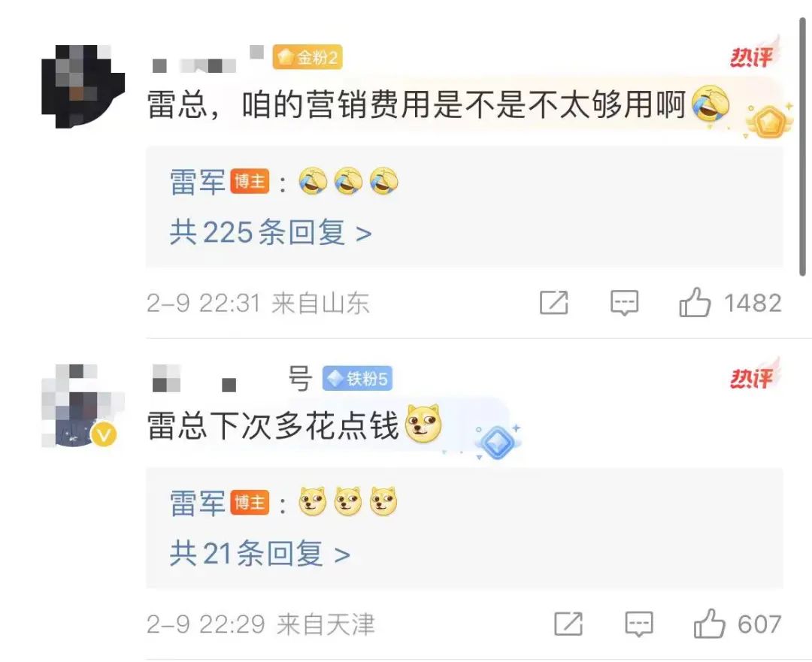Tap the gold medal decoration on first comment
This screenshot has width=812, height=662.
click(x=770, y=120)
